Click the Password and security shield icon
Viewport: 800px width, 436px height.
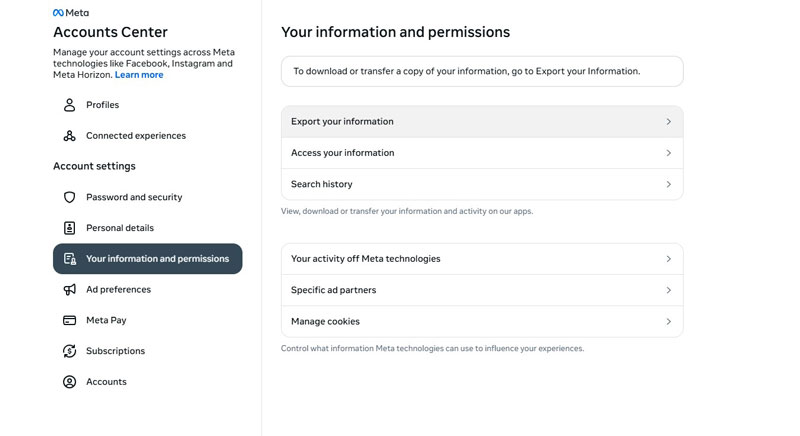tap(70, 198)
